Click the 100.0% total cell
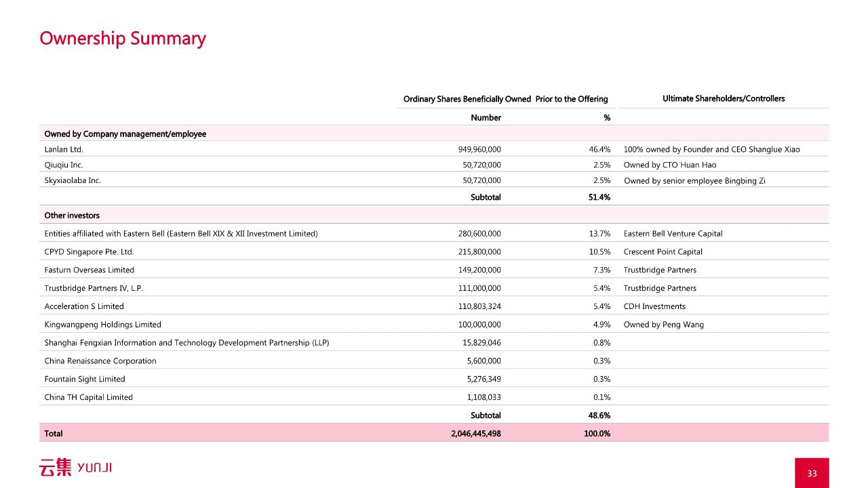 pyautogui.click(x=597, y=433)
